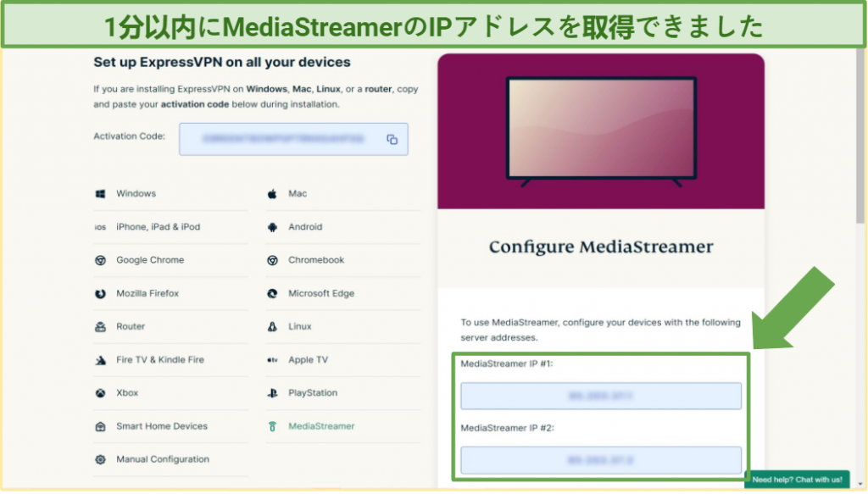This screenshot has width=868, height=494.
Task: Click the Manual Configuration gear icon
Action: pos(100,460)
